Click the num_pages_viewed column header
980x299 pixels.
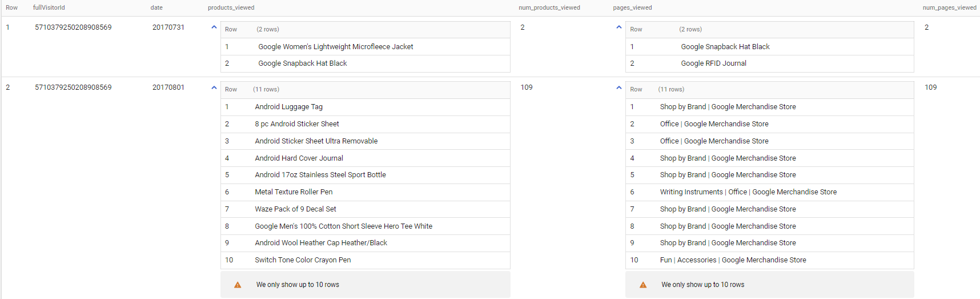coord(950,7)
